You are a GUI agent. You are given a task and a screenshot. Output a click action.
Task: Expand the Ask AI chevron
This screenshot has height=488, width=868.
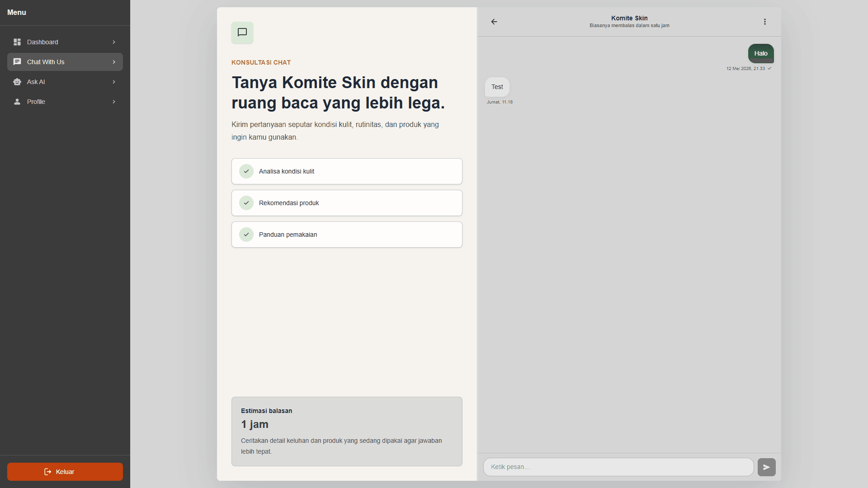click(114, 82)
